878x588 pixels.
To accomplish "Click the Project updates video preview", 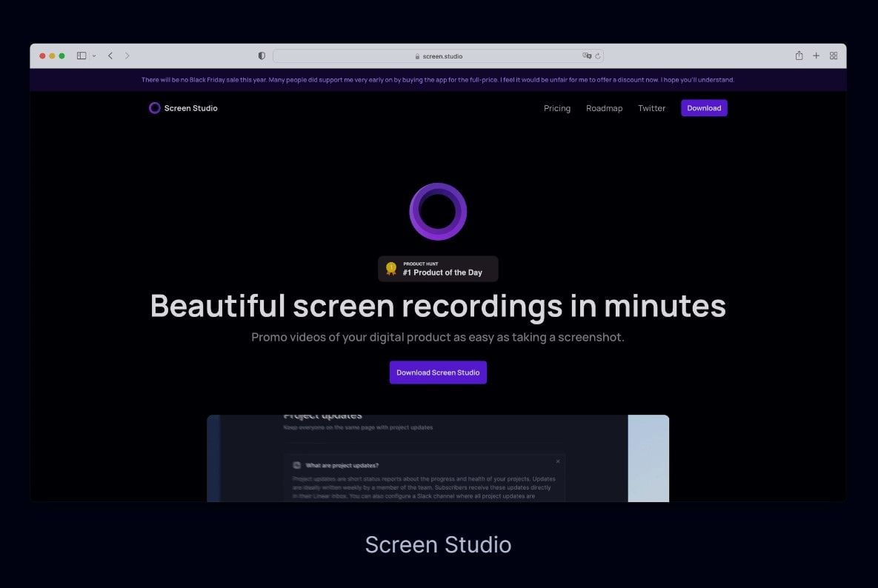I will click(x=438, y=458).
